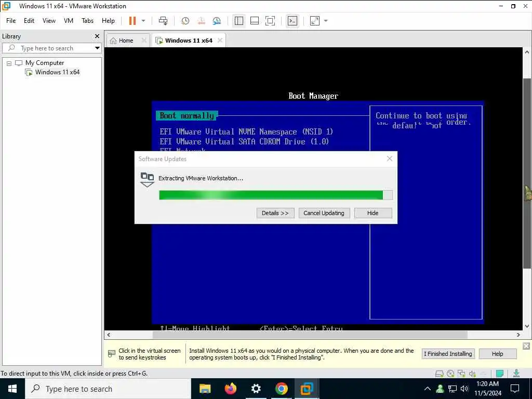Open the Edit menu

pyautogui.click(x=29, y=21)
